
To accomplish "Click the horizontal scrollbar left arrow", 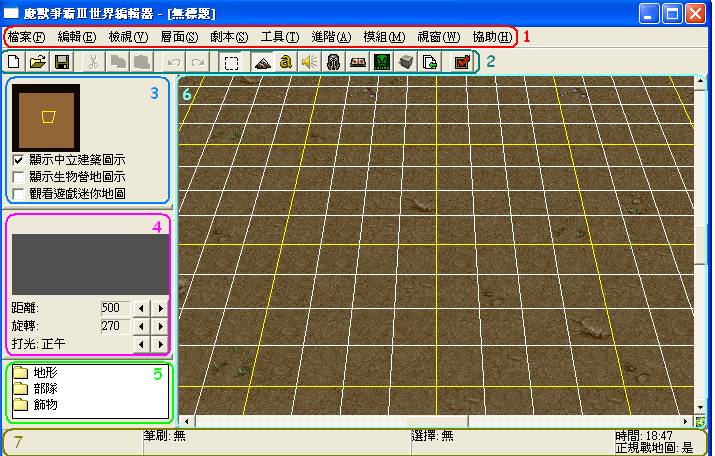I will tap(187, 422).
